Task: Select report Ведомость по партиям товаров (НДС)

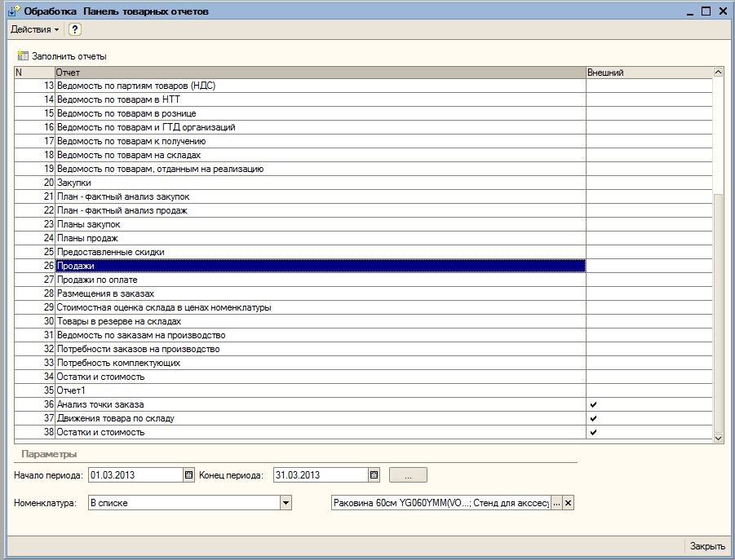Action: point(321,86)
